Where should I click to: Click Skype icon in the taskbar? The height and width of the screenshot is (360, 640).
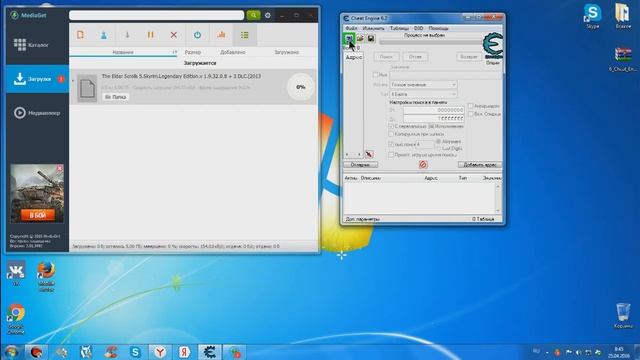point(135,352)
